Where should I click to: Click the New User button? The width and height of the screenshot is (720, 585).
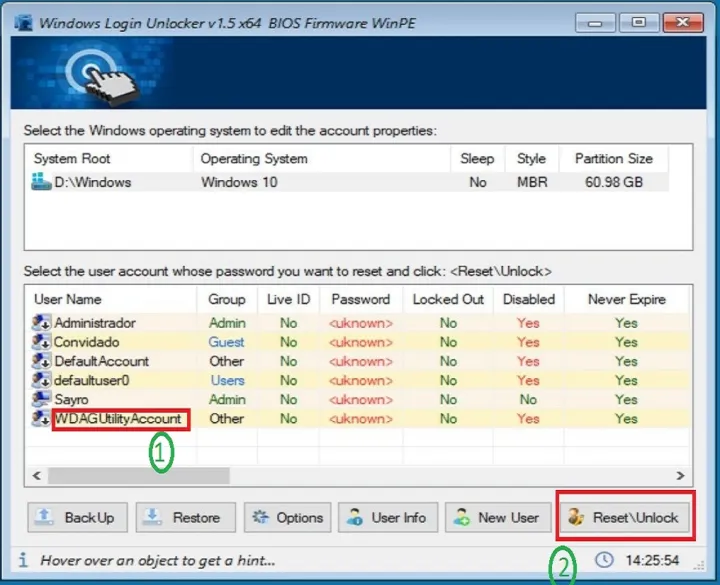pos(498,518)
